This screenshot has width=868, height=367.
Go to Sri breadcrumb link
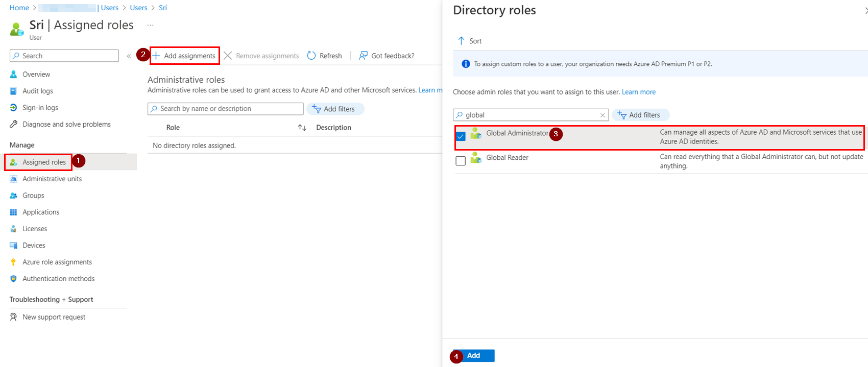(163, 8)
